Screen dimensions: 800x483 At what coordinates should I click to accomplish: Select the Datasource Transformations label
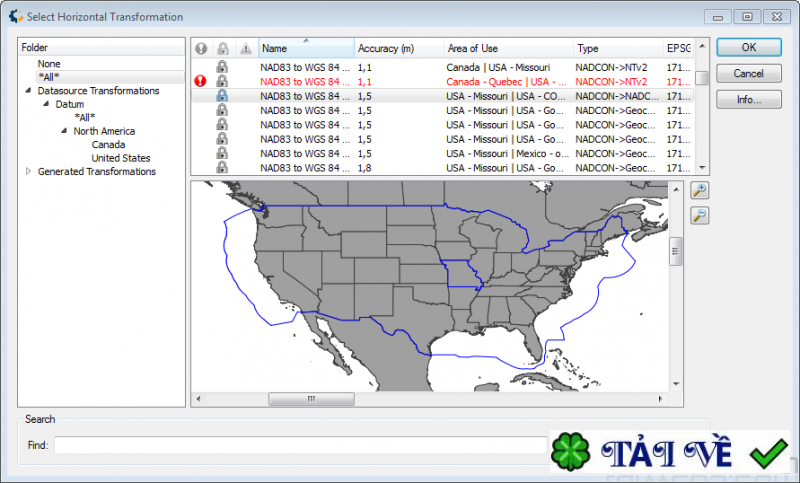[98, 91]
